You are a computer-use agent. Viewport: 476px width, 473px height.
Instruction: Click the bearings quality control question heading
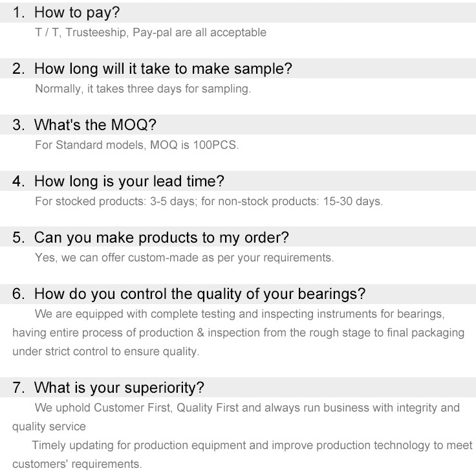pyautogui.click(x=200, y=294)
